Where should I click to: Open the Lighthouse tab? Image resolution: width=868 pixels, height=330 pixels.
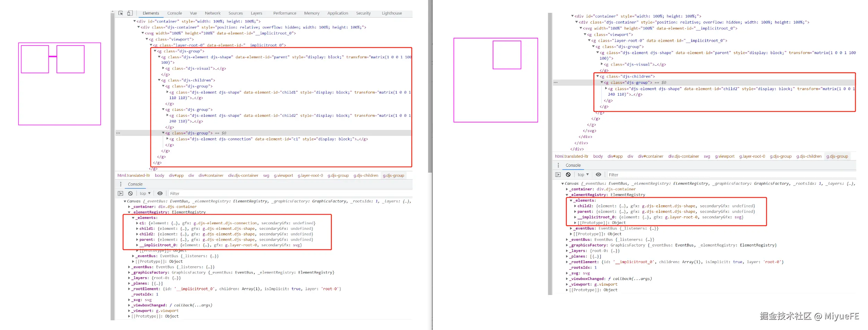392,13
